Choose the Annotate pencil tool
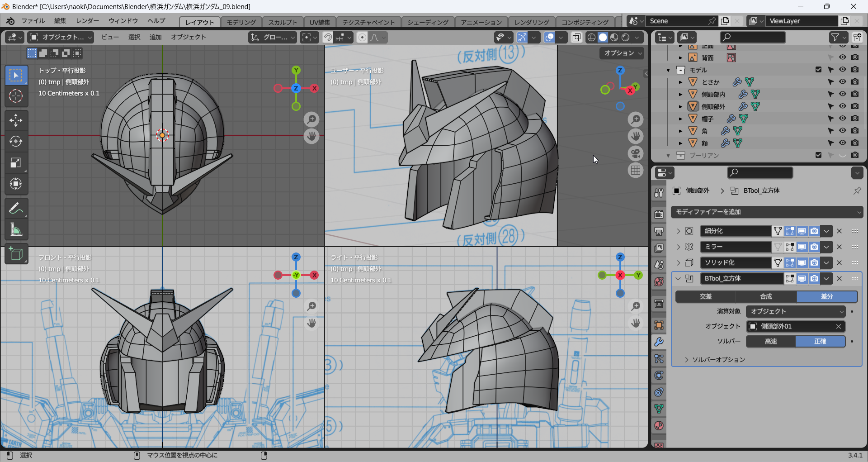868x462 pixels. pos(16,209)
